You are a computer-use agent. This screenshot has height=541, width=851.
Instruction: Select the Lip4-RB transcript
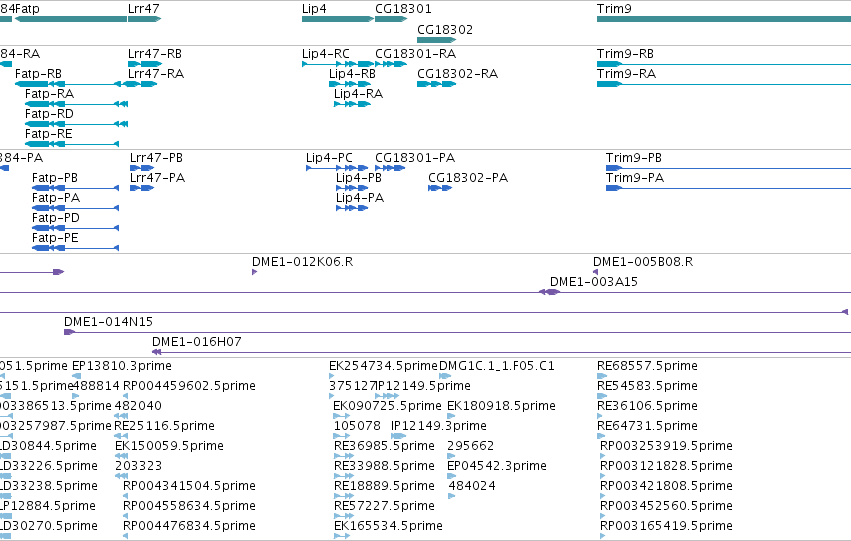click(350, 84)
